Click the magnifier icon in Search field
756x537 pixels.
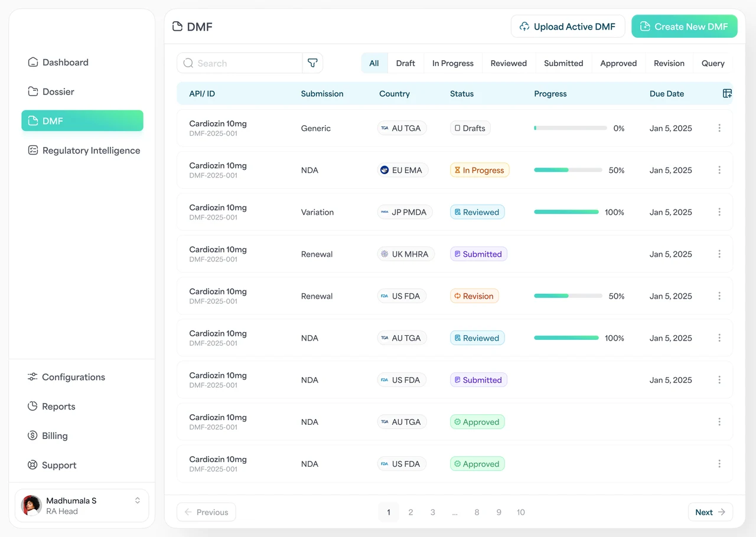pyautogui.click(x=188, y=63)
